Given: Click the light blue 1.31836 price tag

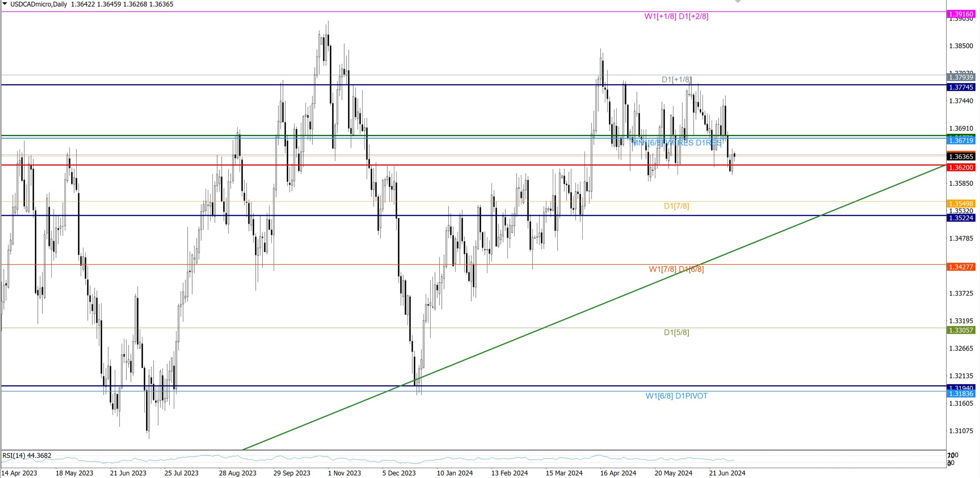Looking at the screenshot, I should pyautogui.click(x=961, y=394).
